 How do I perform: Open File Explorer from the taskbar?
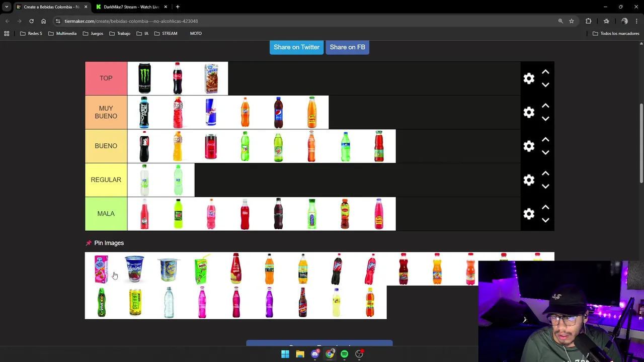(300, 354)
